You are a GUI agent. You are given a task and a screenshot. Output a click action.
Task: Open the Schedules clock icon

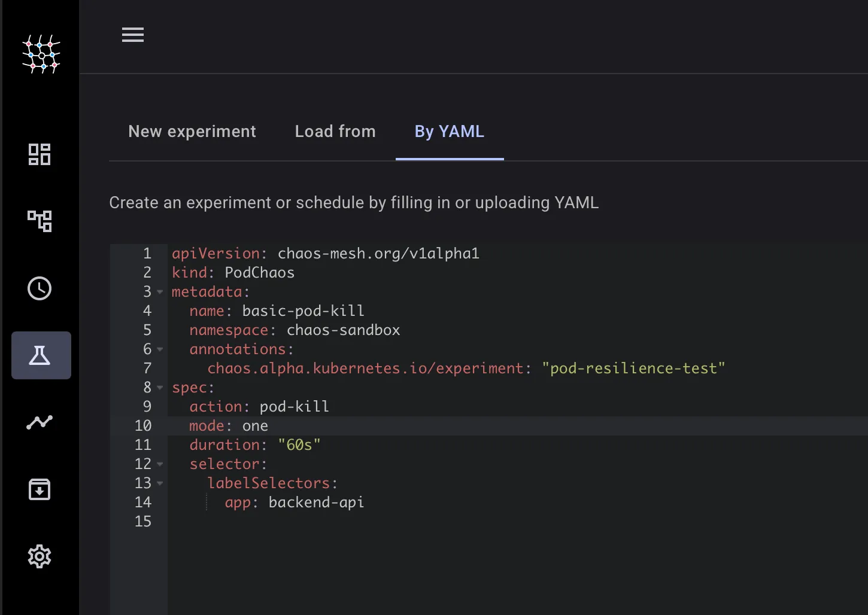[x=40, y=288]
